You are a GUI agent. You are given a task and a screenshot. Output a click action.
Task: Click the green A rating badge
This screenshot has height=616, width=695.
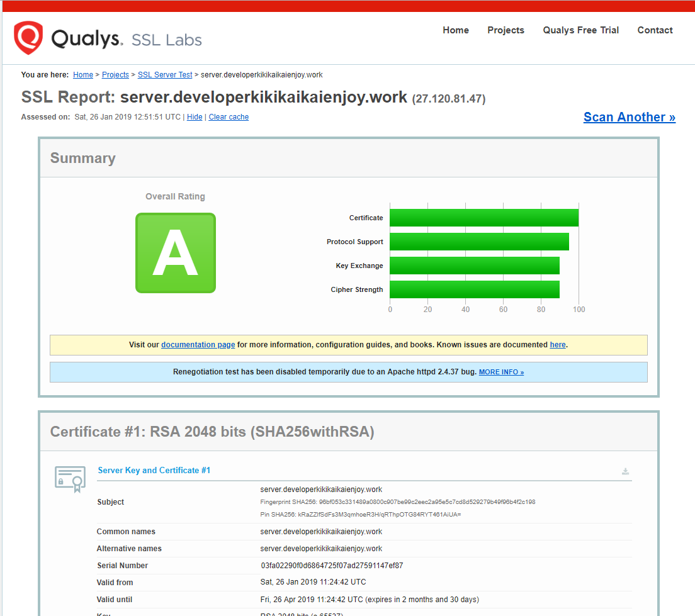click(176, 253)
